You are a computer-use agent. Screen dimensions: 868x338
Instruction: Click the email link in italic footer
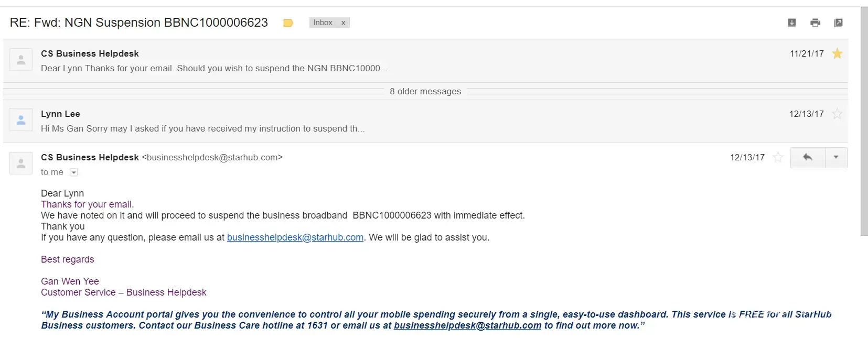pos(467,325)
